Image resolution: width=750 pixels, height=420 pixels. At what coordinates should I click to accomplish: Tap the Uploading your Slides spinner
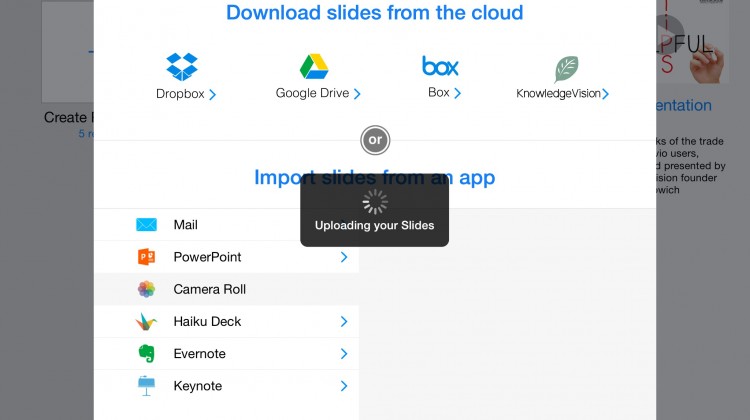coord(375,202)
